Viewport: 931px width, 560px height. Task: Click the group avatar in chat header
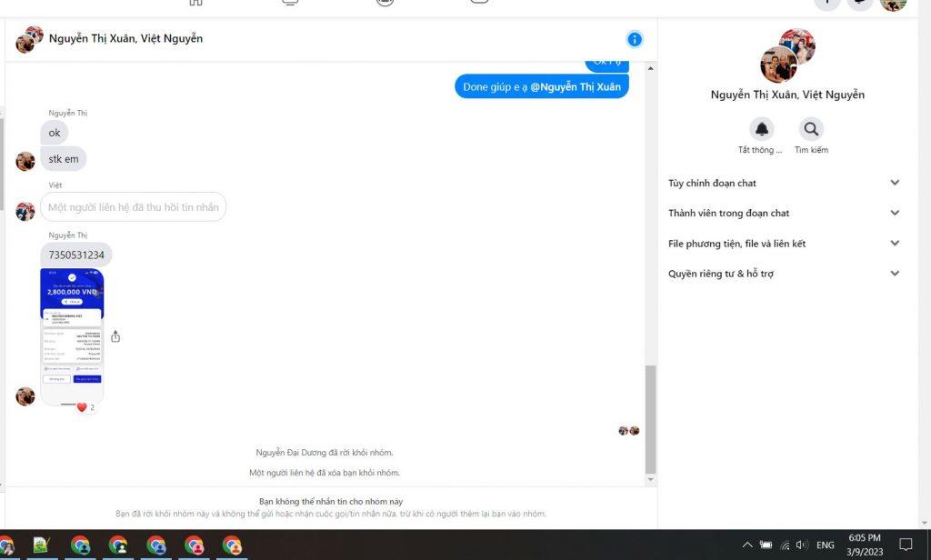pyautogui.click(x=29, y=39)
